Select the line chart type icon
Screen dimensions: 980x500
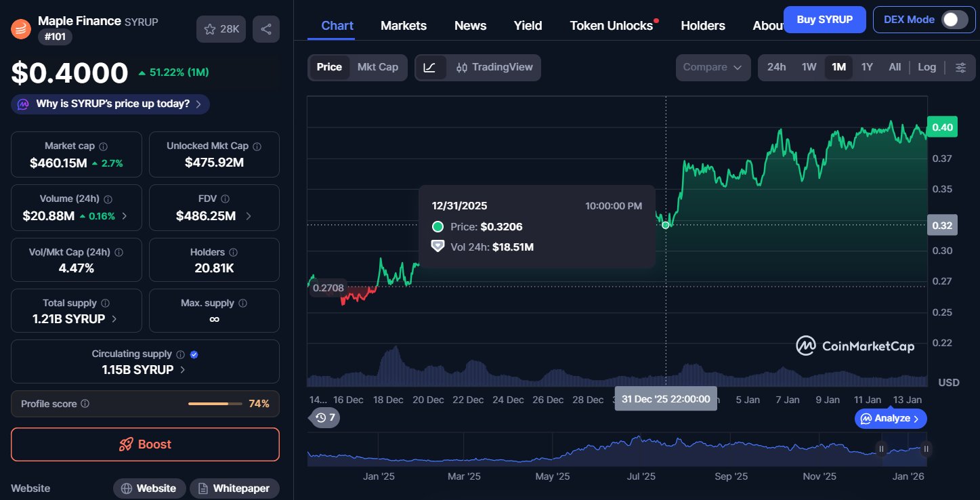[430, 68]
